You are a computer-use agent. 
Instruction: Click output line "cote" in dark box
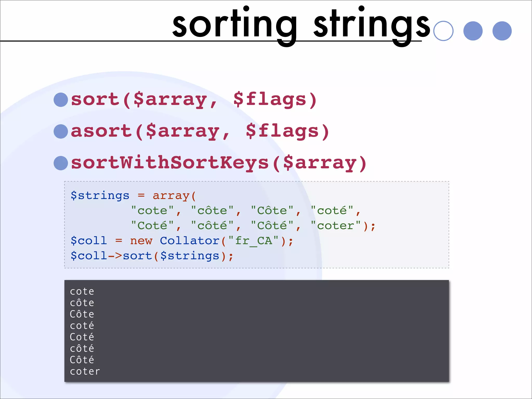[x=82, y=291]
